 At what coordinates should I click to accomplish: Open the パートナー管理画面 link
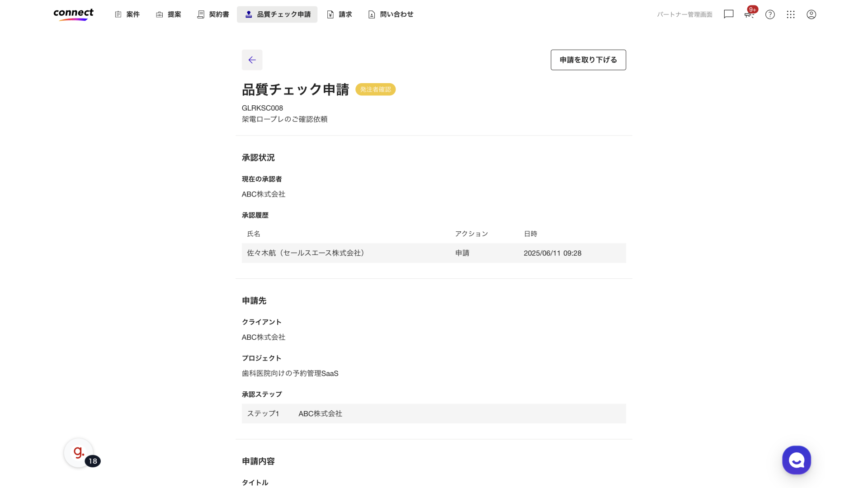[x=684, y=14]
